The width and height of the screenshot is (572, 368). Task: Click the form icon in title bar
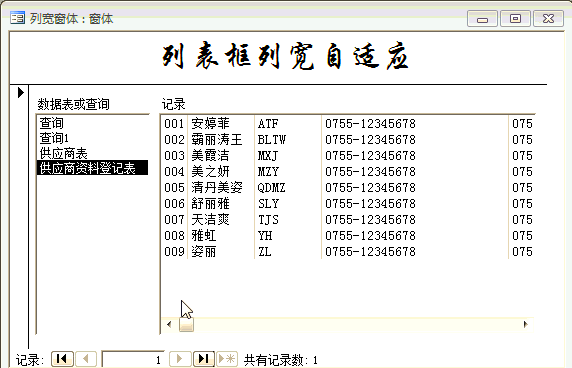18,18
